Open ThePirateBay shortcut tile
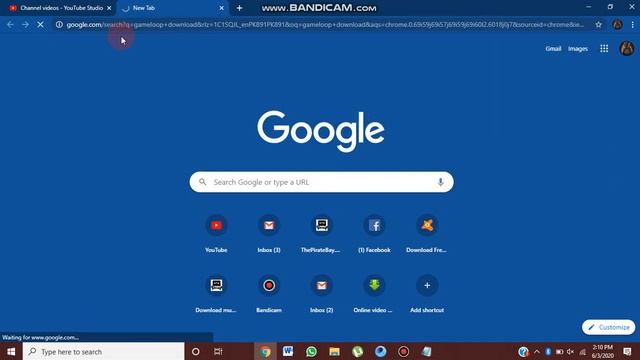Viewport: 640px width, 360px height. [x=322, y=225]
